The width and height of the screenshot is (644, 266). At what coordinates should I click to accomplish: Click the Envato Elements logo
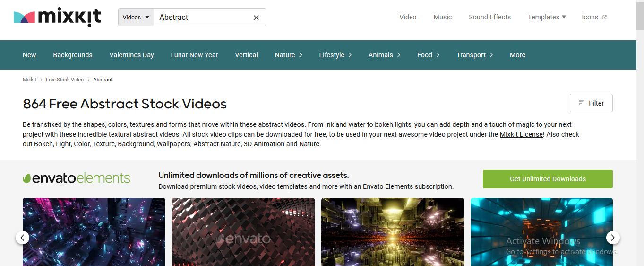coord(77,178)
